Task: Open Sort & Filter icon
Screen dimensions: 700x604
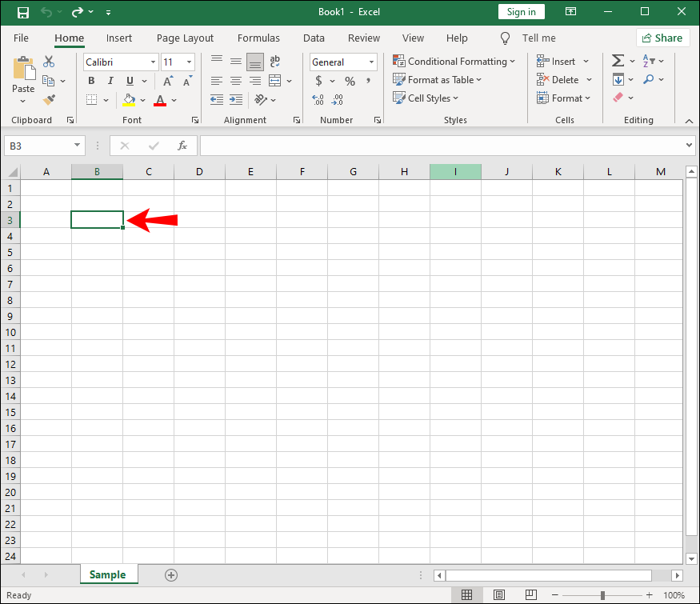Action: click(649, 60)
